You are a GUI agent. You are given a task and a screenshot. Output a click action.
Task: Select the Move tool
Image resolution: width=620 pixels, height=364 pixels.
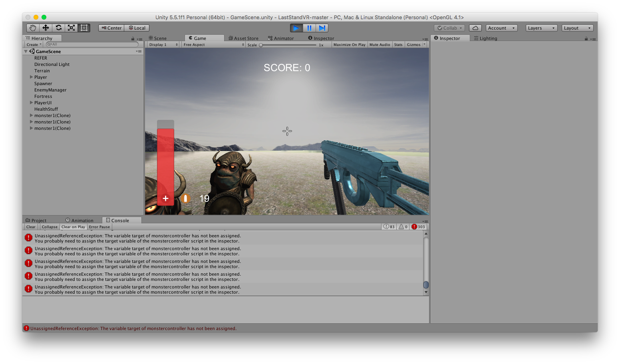click(x=46, y=28)
